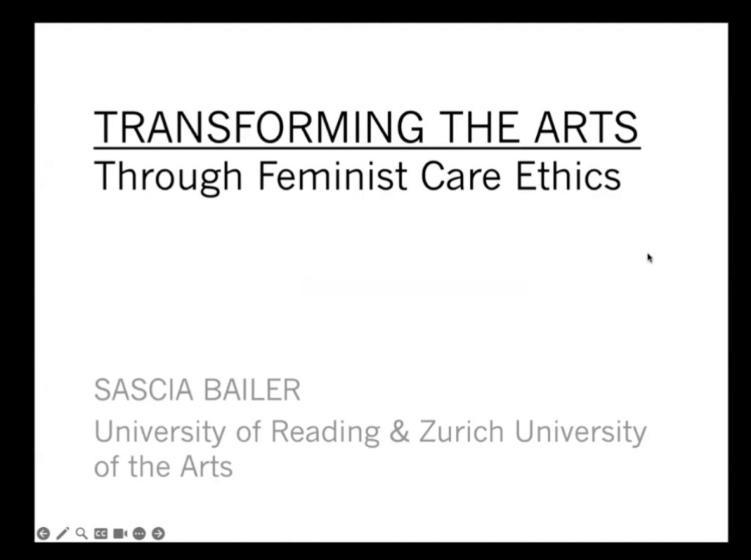
Task: Select the pen annotation tool
Action: [x=62, y=534]
